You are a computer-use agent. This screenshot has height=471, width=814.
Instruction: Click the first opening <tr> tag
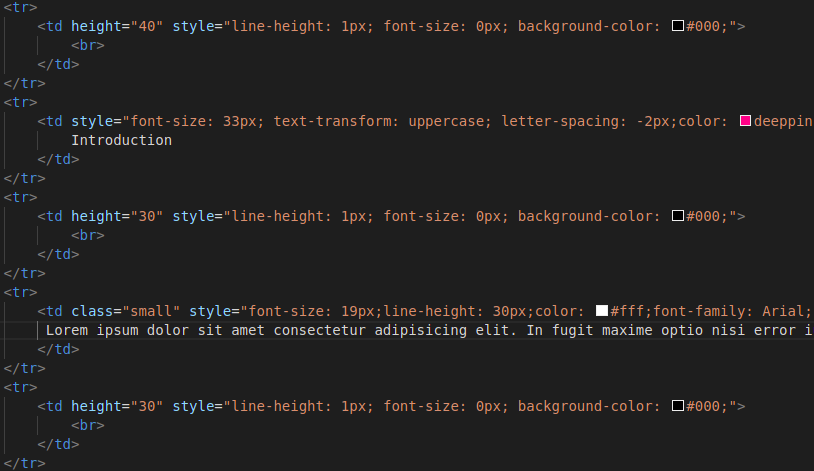click(x=20, y=7)
